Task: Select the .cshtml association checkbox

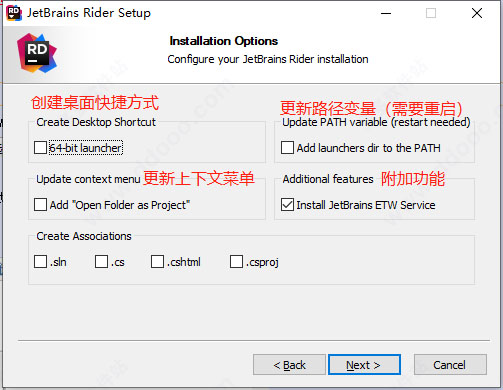Action: [157, 262]
